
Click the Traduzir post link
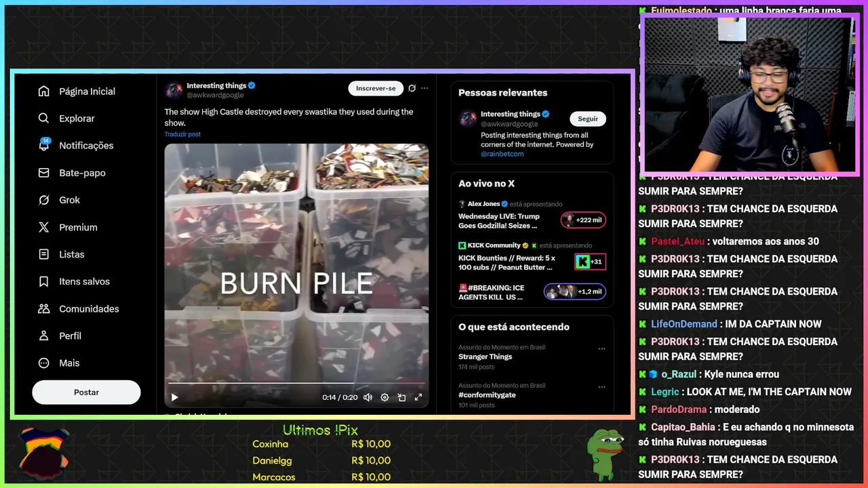[x=182, y=134]
